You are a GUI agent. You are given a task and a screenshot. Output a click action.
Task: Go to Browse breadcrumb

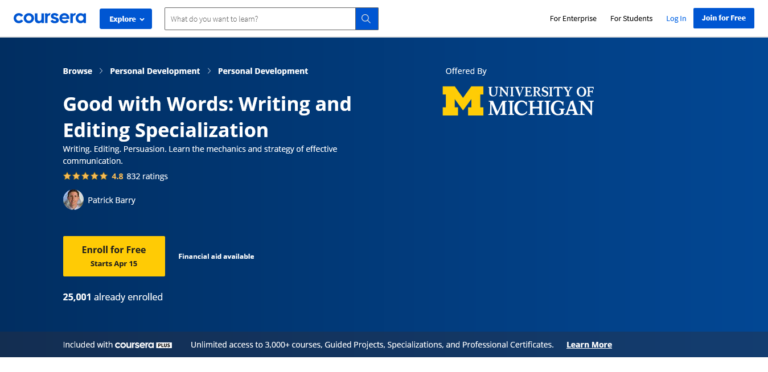point(77,71)
